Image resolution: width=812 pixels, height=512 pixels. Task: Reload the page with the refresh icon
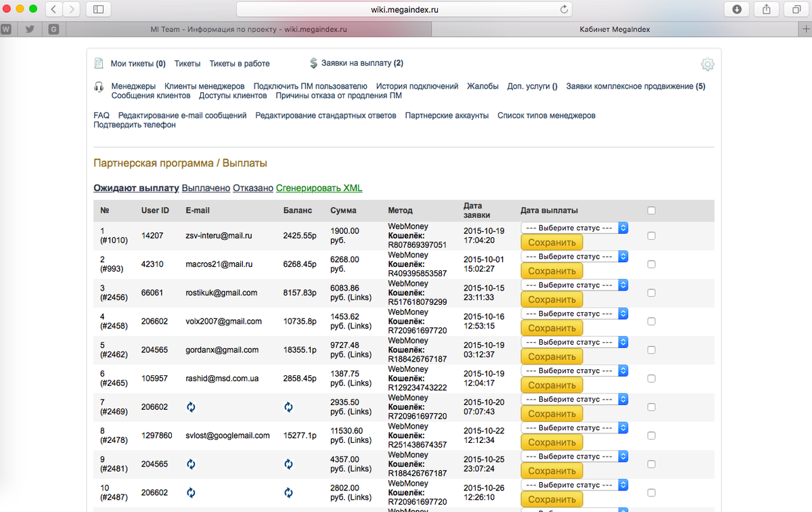click(564, 9)
